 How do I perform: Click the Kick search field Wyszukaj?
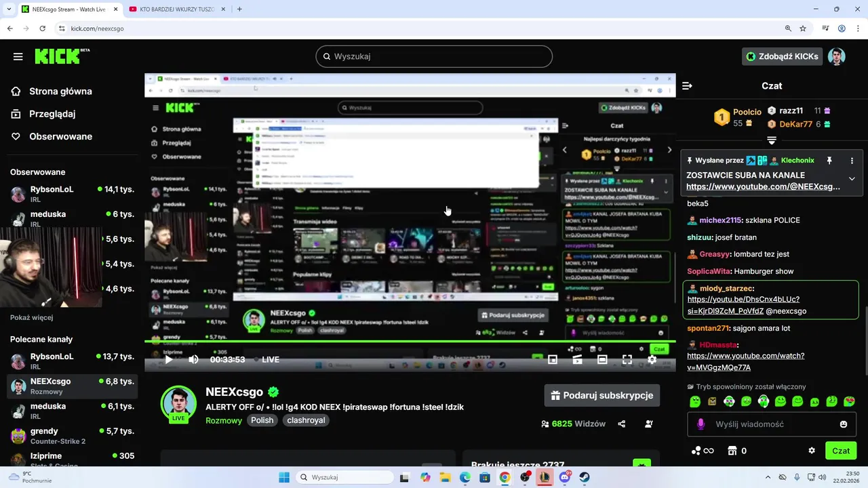coord(434,56)
